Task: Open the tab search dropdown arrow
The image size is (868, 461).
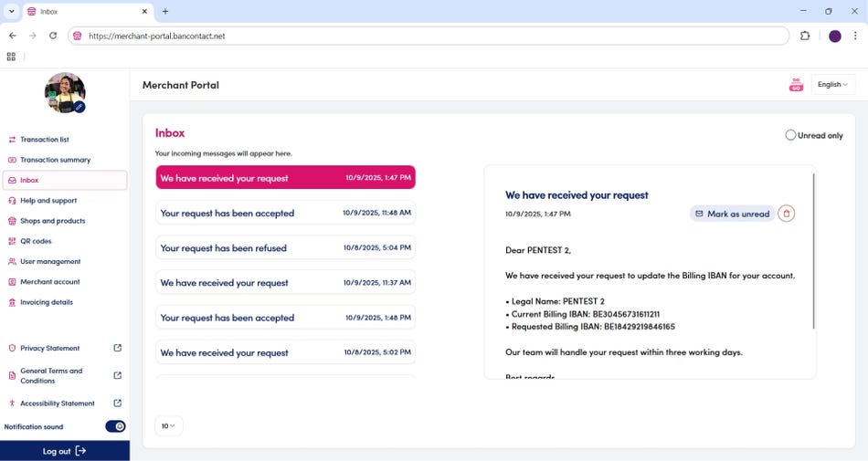Action: pyautogui.click(x=12, y=11)
